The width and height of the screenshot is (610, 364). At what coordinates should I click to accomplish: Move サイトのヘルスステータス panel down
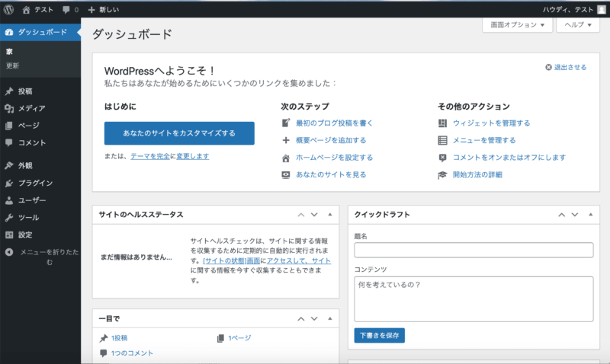point(314,215)
